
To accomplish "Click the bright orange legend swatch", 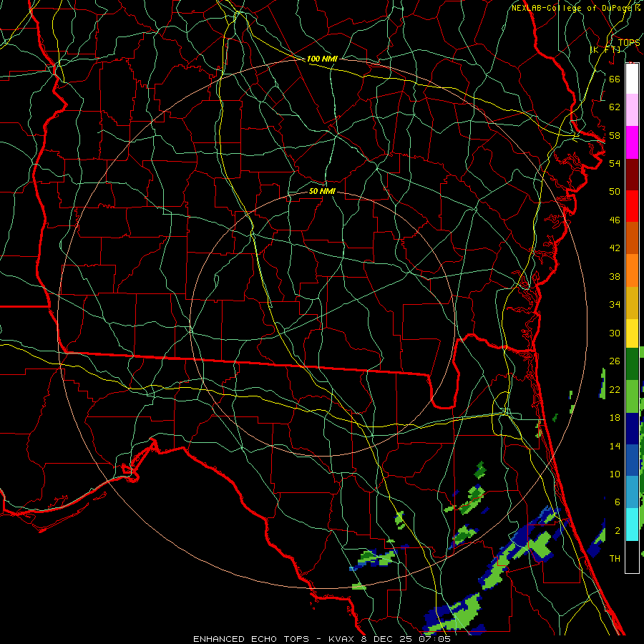I will [632, 270].
